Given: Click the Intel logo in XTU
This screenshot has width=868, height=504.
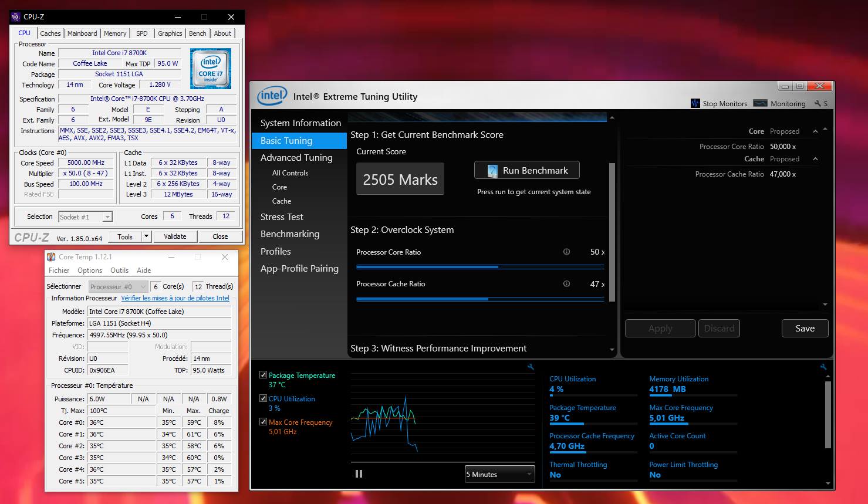Looking at the screenshot, I should point(272,96).
